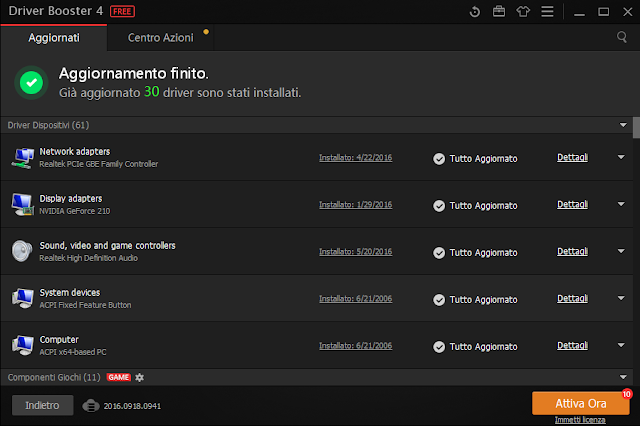Click the check icon in Network adapters row
This screenshot has width=640, height=426.
439,159
